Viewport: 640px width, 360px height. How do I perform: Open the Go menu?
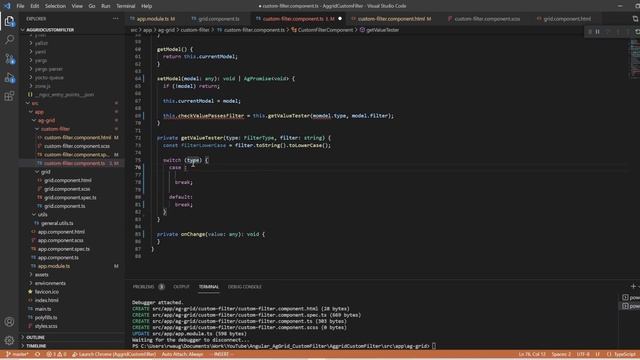92,6
